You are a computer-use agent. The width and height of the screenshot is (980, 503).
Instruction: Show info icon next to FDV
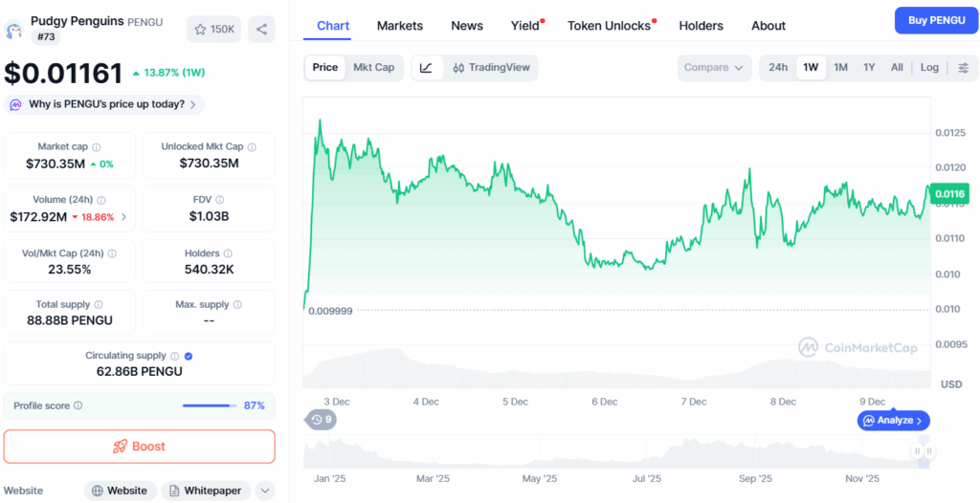(219, 200)
